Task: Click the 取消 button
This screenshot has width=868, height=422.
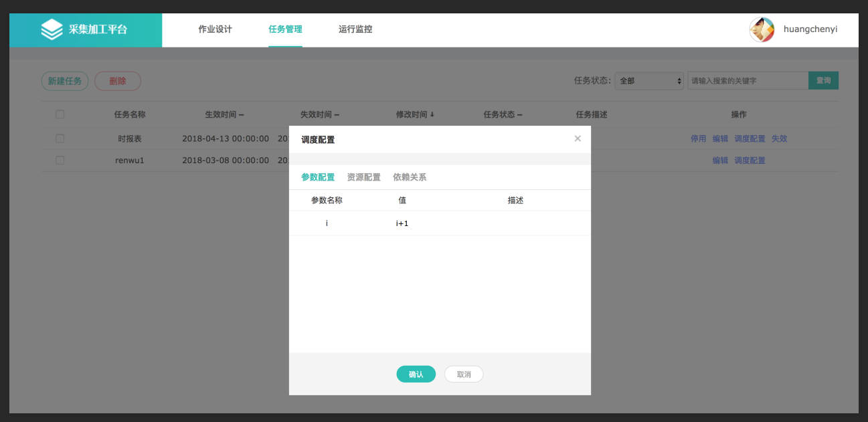Action: click(x=464, y=375)
